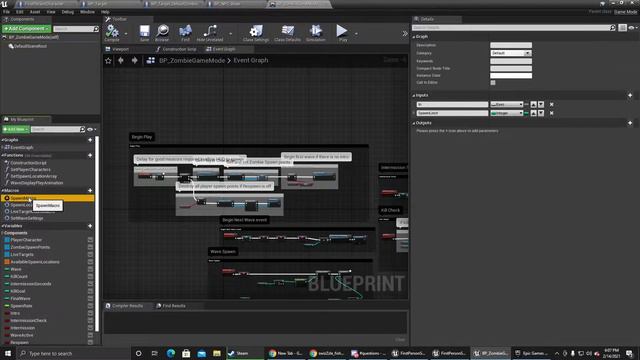Open the ConstructionScript function
The height and width of the screenshot is (360, 640).
click(28, 163)
